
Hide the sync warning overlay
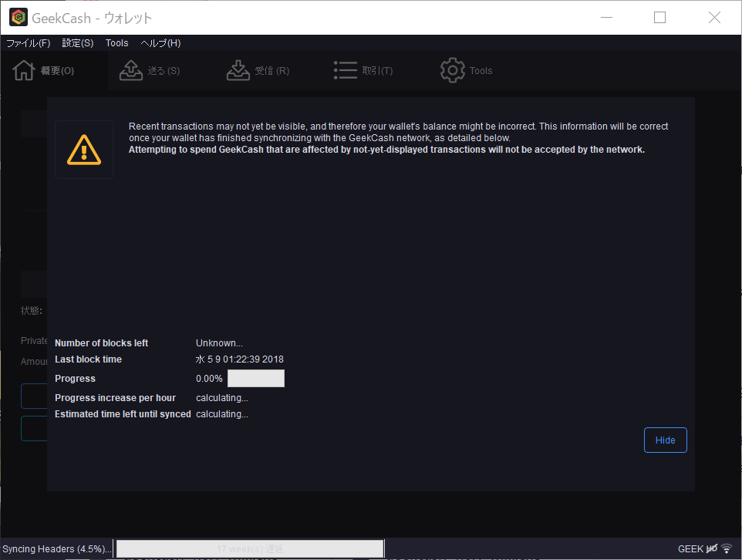click(x=665, y=440)
